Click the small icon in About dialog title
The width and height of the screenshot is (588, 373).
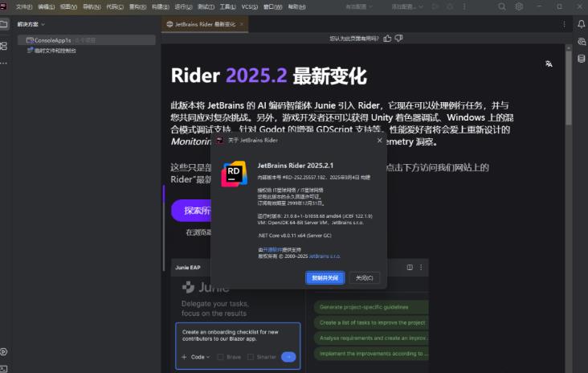coord(220,141)
